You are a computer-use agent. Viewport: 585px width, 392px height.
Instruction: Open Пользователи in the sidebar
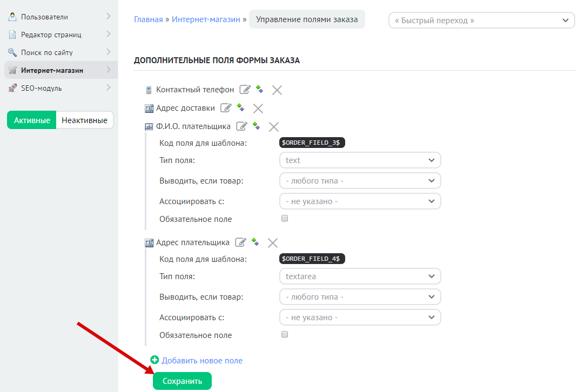click(44, 17)
